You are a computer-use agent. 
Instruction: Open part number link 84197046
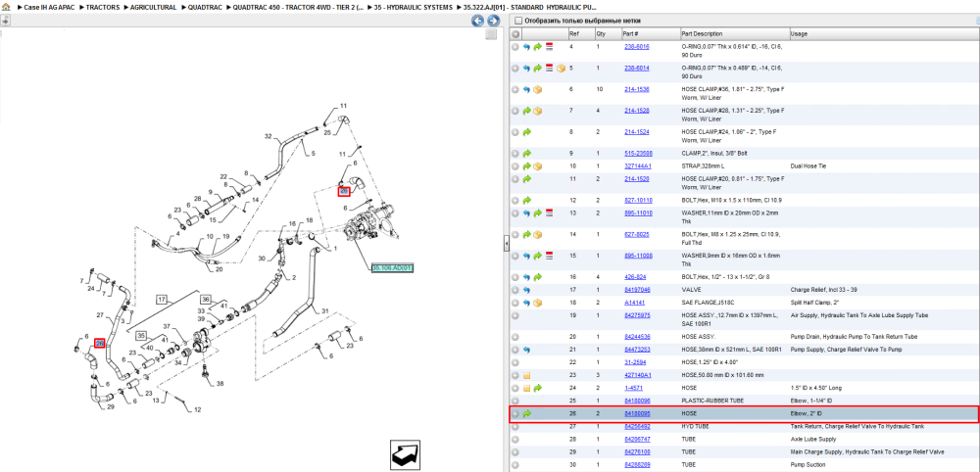click(638, 290)
